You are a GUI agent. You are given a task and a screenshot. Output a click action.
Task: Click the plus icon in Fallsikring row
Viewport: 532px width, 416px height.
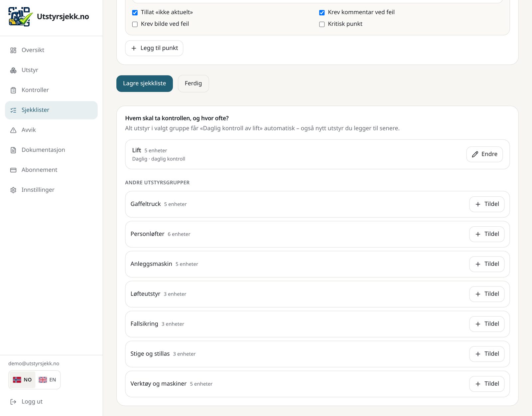[478, 324]
